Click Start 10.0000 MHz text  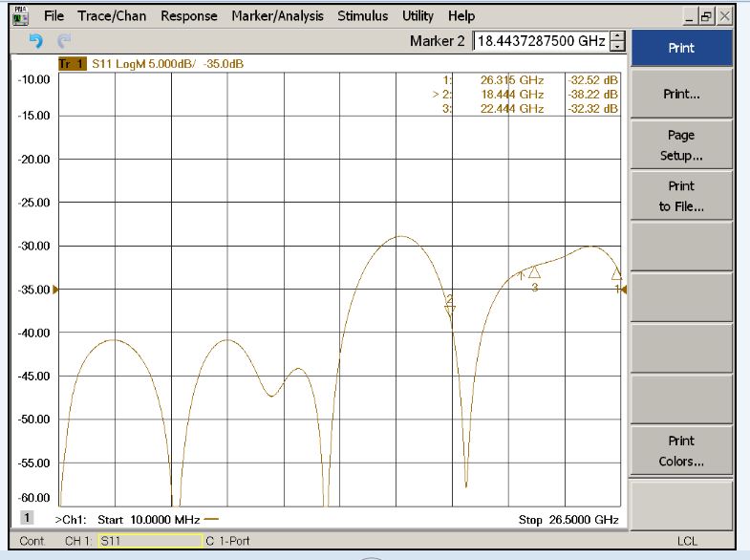(148, 520)
